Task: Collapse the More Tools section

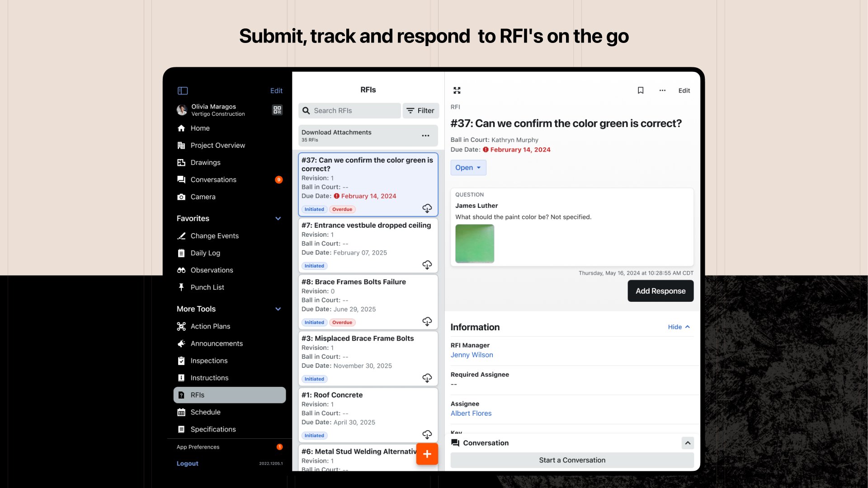Action: click(x=278, y=309)
